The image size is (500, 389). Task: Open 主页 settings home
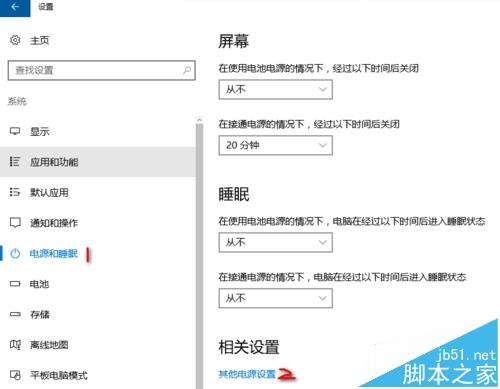pyautogui.click(x=40, y=40)
